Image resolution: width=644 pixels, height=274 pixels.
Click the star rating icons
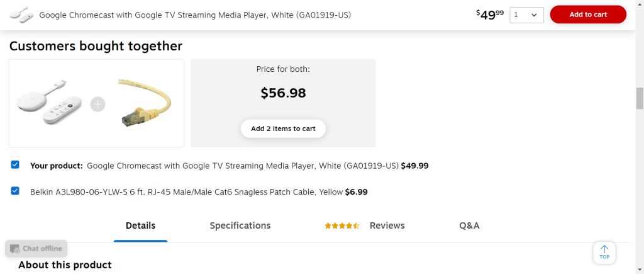pyautogui.click(x=341, y=225)
